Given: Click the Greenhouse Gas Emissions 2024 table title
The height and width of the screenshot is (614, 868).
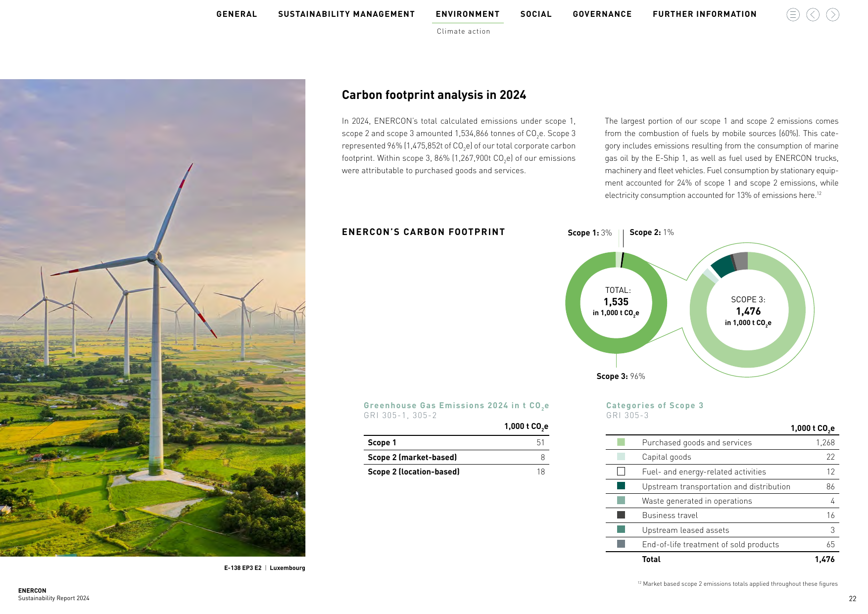Looking at the screenshot, I should coord(456,406).
